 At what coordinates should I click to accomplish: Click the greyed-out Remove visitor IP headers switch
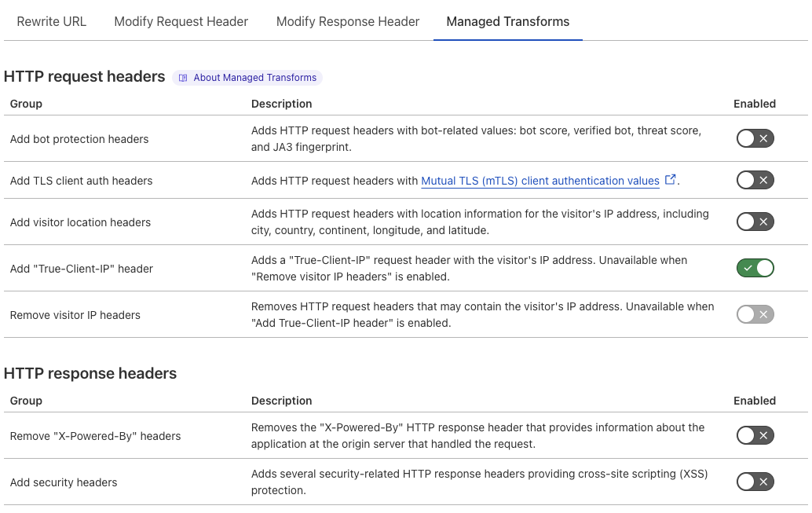click(755, 314)
